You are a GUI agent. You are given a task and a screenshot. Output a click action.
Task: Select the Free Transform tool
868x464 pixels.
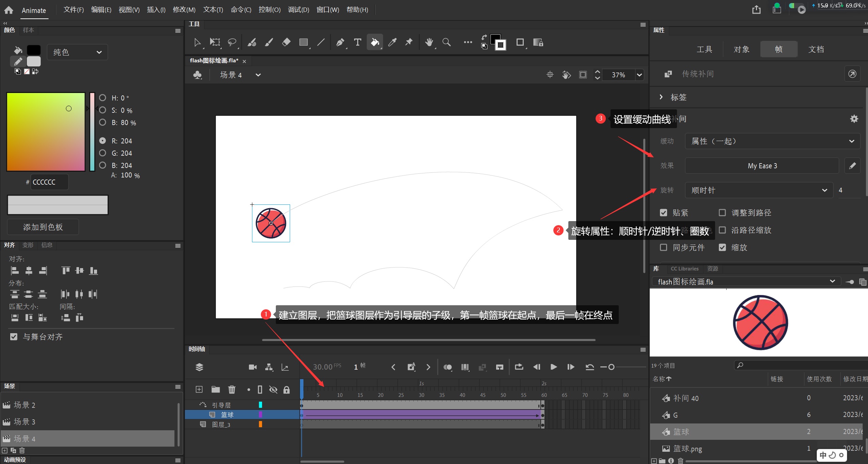(215, 43)
